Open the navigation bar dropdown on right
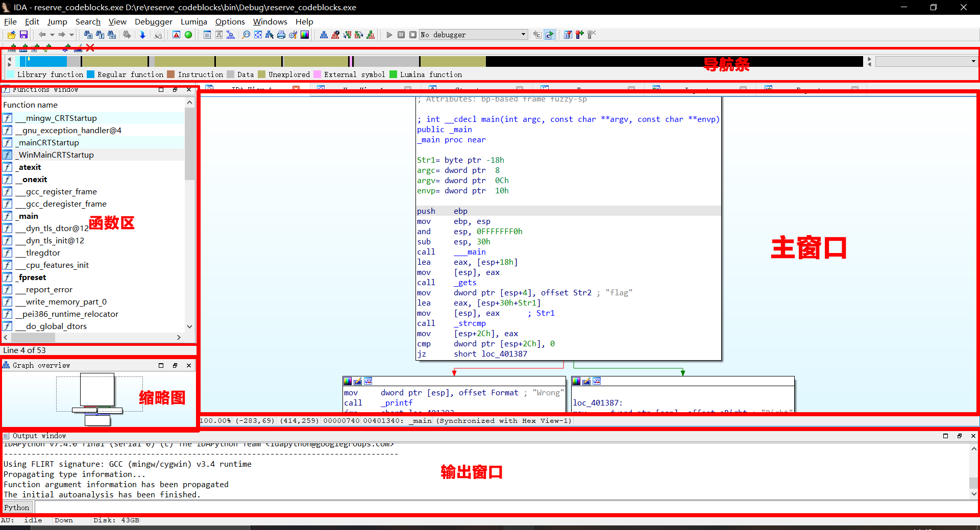The height and width of the screenshot is (530, 980). coord(973,61)
